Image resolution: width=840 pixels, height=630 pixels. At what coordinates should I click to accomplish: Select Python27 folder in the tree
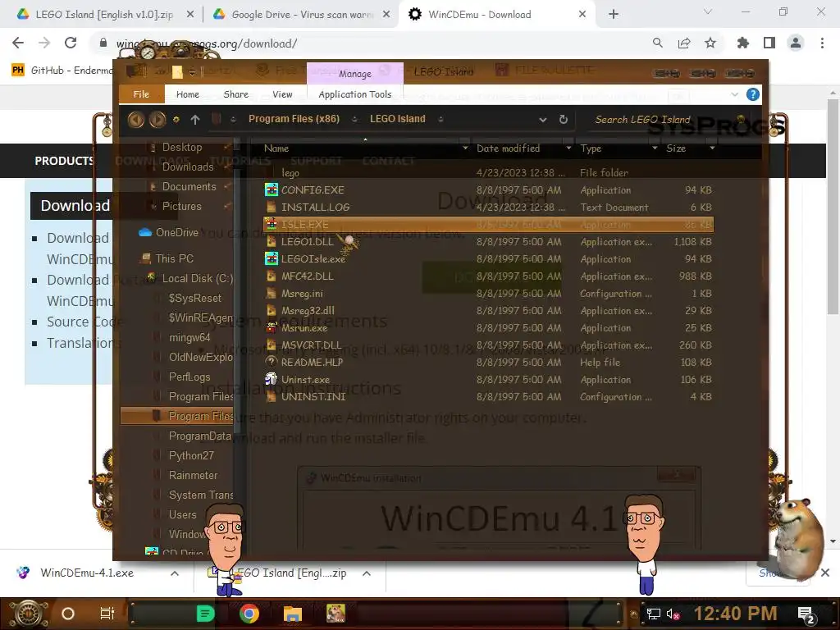click(x=191, y=455)
